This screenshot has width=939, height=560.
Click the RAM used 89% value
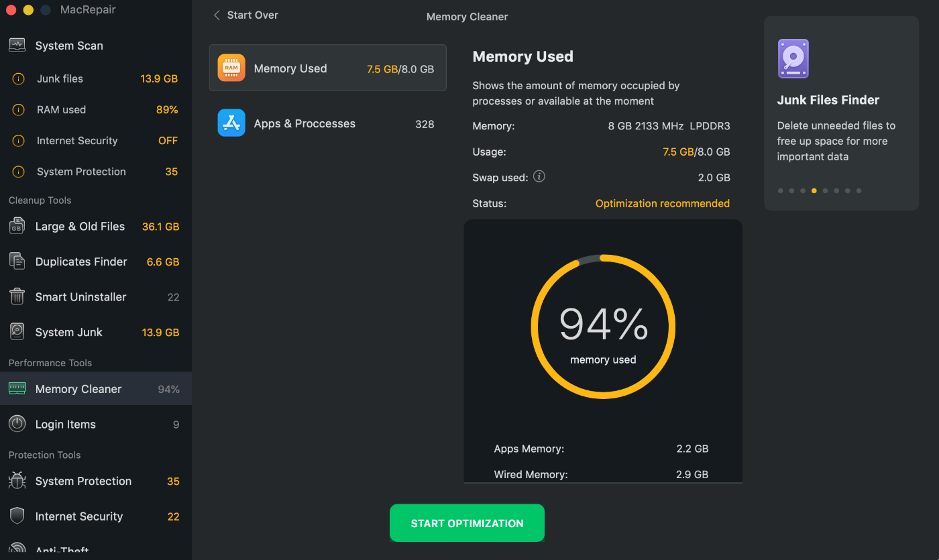pyautogui.click(x=167, y=110)
